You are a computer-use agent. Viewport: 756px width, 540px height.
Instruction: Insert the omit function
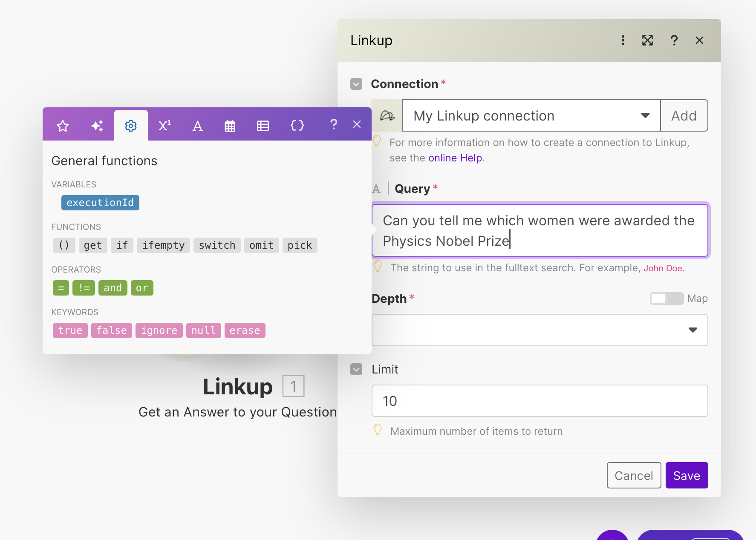(262, 245)
